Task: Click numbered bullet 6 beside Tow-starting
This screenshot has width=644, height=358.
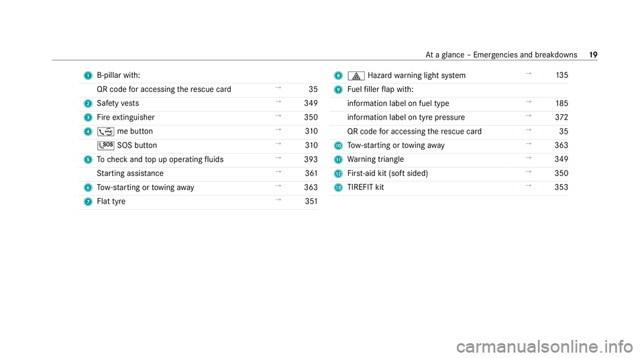Action: coord(88,187)
